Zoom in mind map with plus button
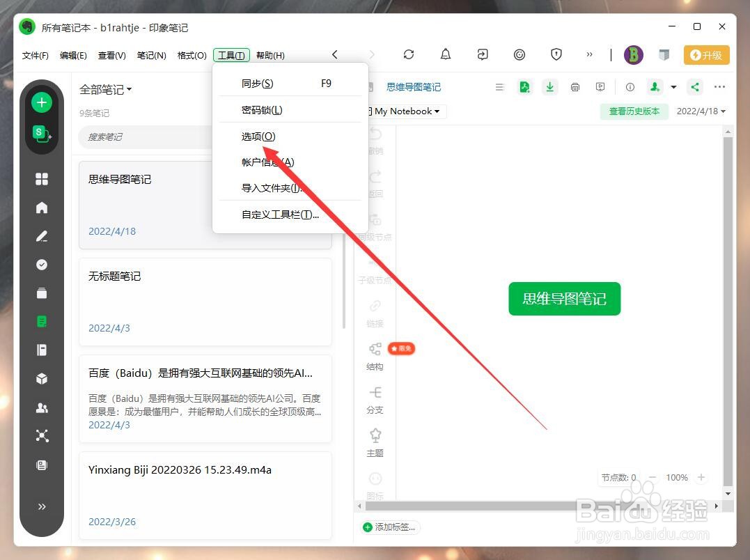The image size is (750, 560). 701,477
